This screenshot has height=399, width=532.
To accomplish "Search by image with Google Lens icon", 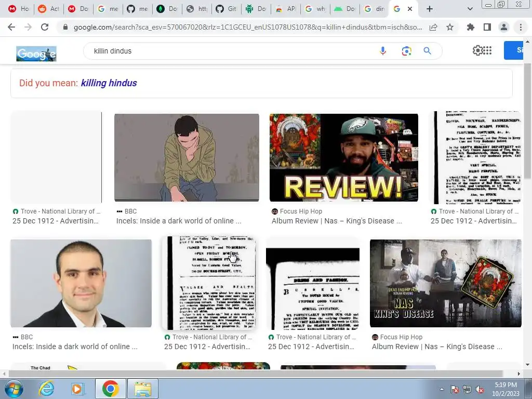I will point(406,51).
